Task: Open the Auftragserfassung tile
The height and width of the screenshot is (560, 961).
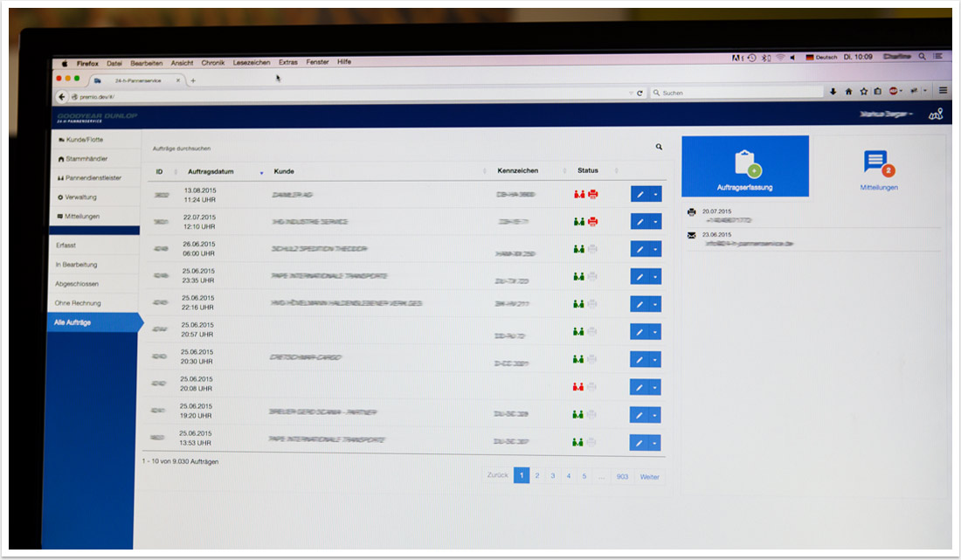Action: coord(744,167)
